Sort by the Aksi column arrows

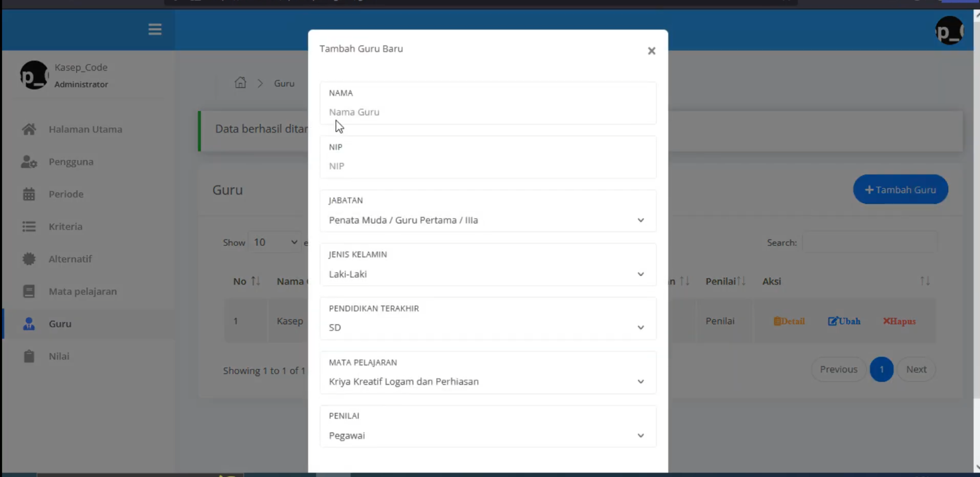(x=925, y=281)
